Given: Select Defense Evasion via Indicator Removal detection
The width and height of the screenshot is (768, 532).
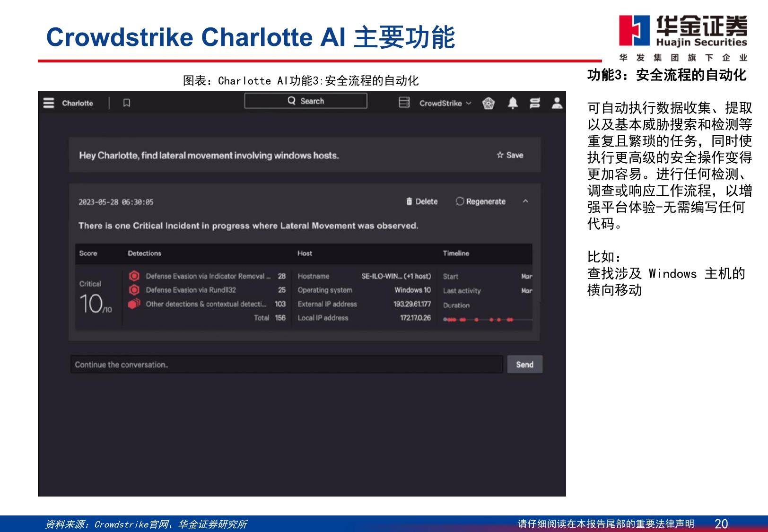Looking at the screenshot, I should [x=207, y=276].
